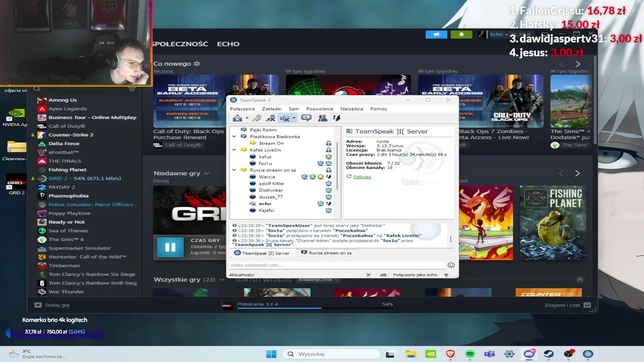This screenshot has height=362, width=644.
Task: Select user echo in channel tree
Action: tap(265, 204)
